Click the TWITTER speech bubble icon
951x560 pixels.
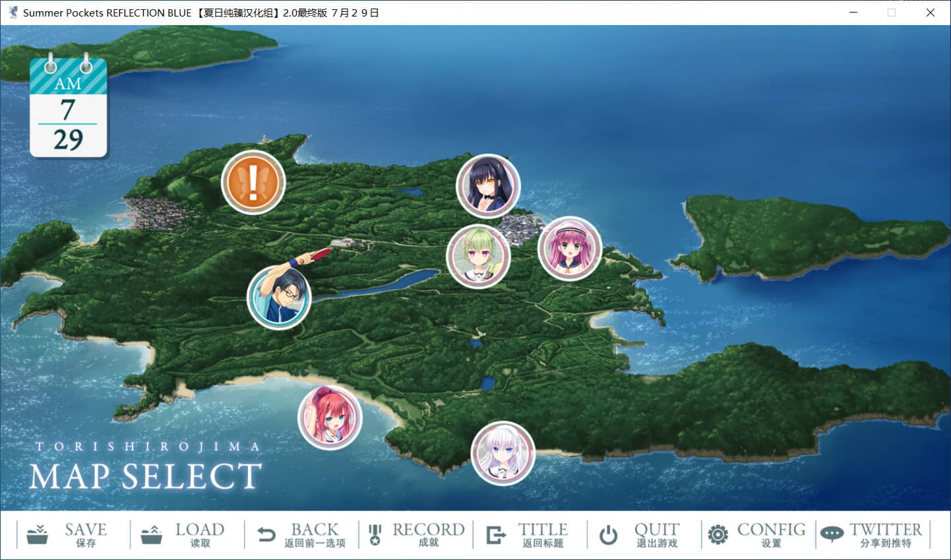[832, 534]
